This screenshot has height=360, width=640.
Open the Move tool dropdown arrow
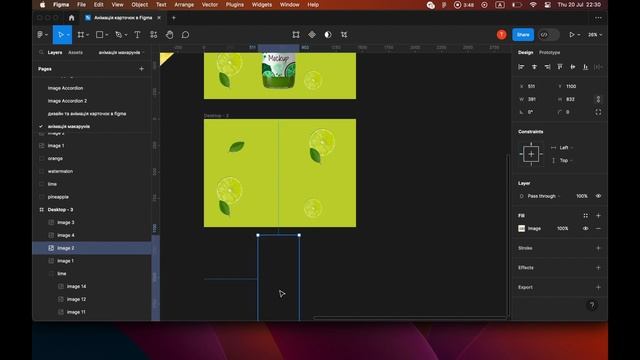68,35
